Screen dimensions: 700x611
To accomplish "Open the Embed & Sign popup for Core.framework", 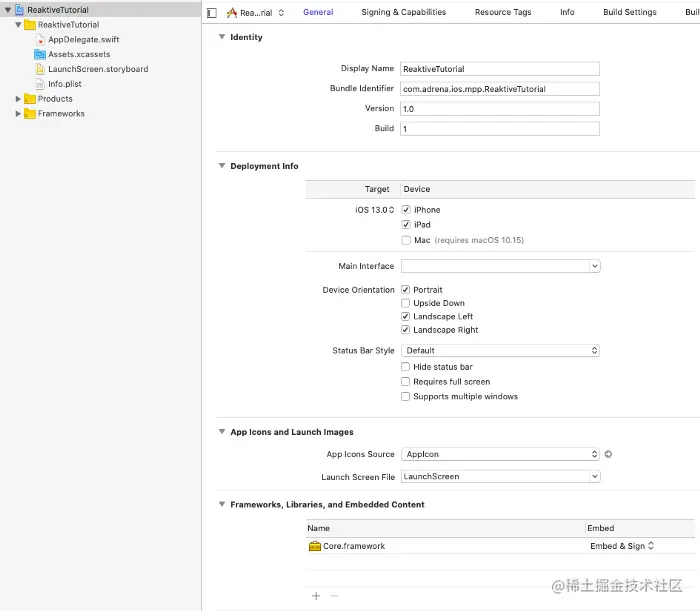I will (622, 546).
